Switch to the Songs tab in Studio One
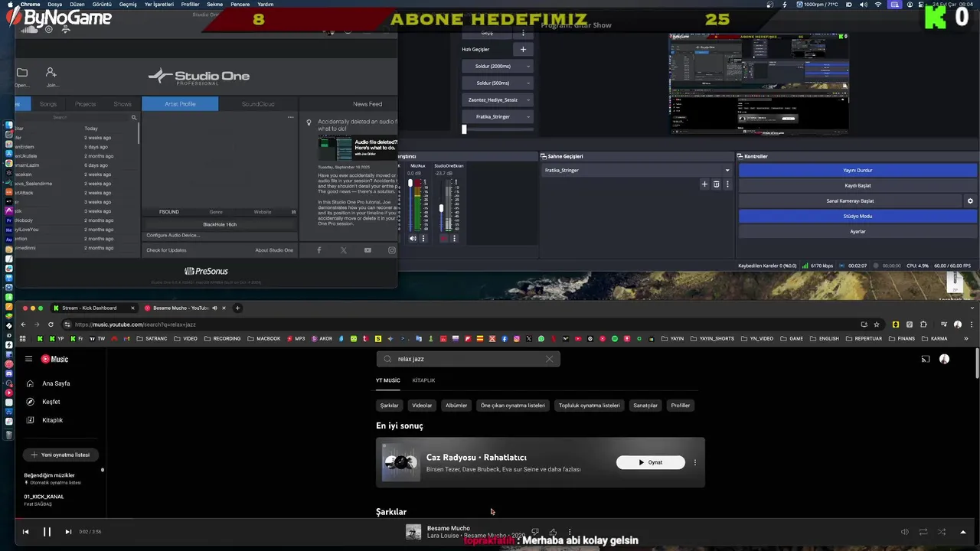980x551 pixels. click(48, 104)
